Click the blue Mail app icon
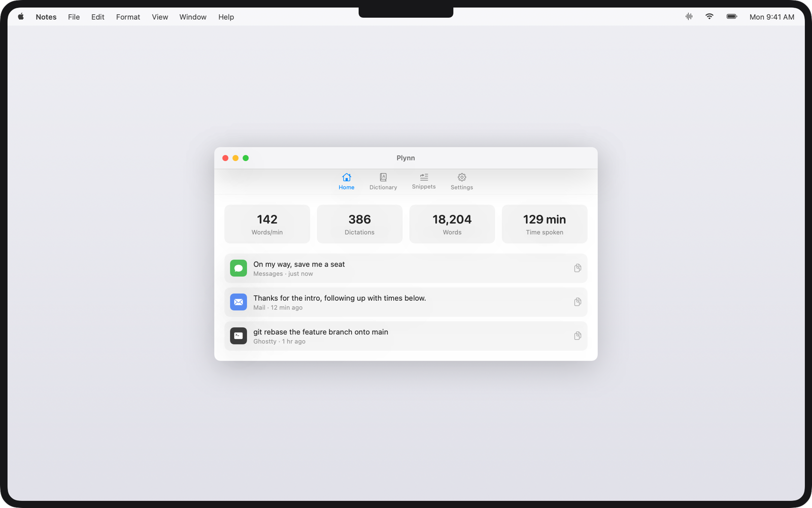 239,302
